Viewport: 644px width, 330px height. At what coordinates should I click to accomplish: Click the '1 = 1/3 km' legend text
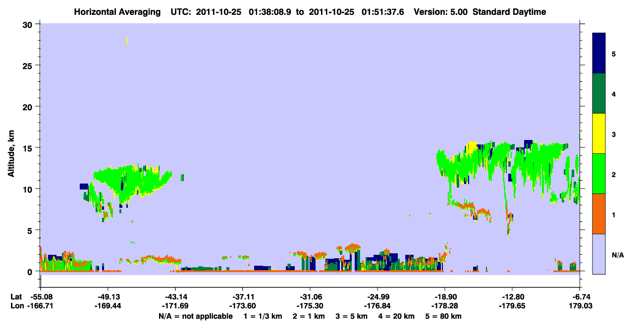click(x=262, y=316)
